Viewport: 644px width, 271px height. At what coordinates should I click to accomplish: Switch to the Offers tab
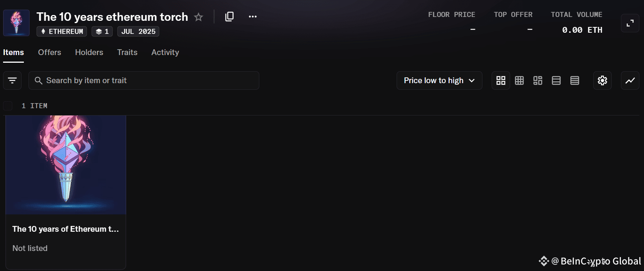(50, 52)
